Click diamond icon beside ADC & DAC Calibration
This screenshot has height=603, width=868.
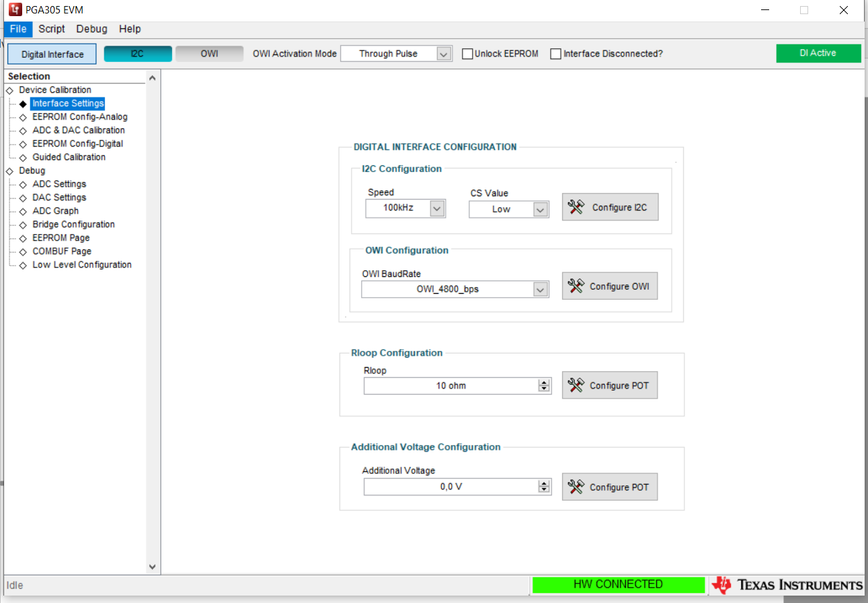pos(23,130)
